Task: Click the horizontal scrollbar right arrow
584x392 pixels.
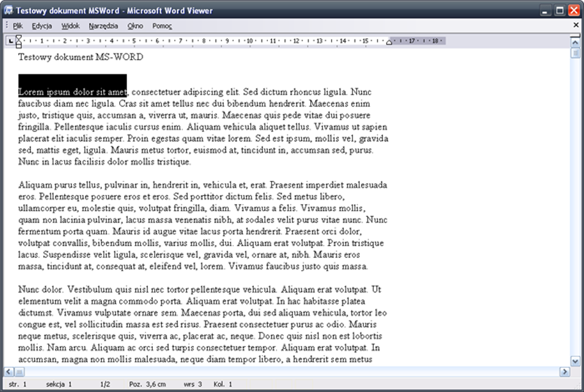Action: coord(565,371)
